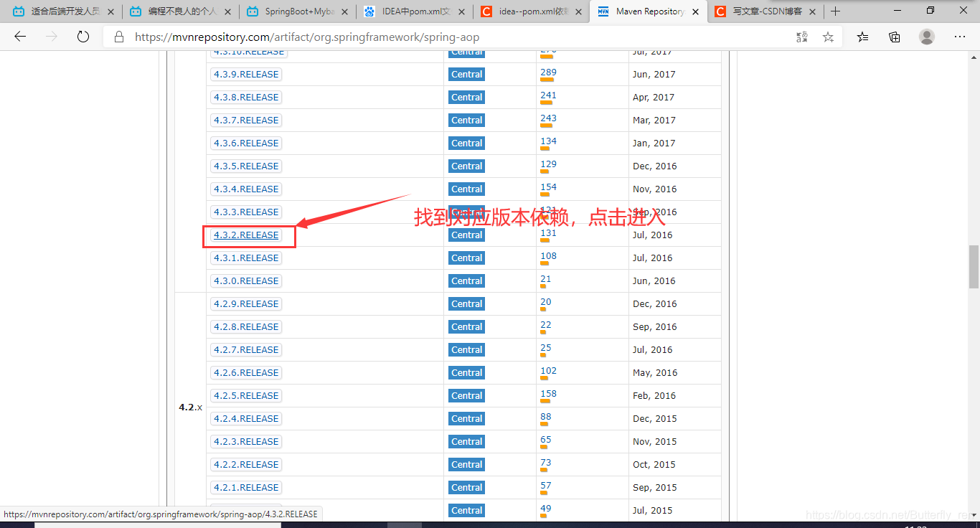Open the favorites list icon

(x=862, y=37)
